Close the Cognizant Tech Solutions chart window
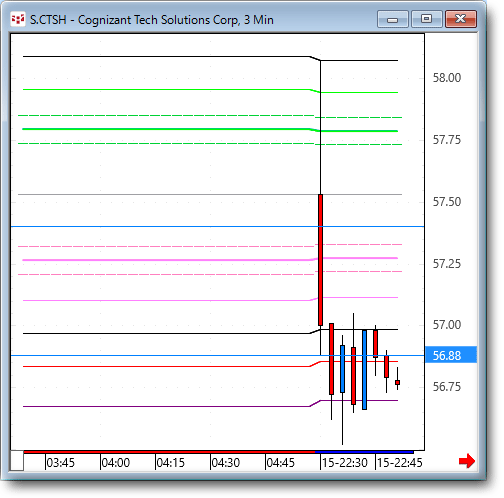 click(461, 19)
